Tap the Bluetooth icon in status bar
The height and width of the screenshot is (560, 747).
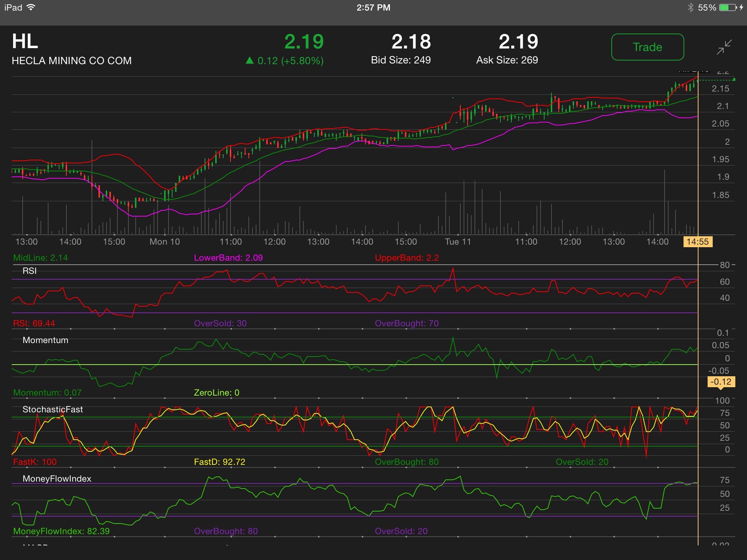click(x=690, y=8)
